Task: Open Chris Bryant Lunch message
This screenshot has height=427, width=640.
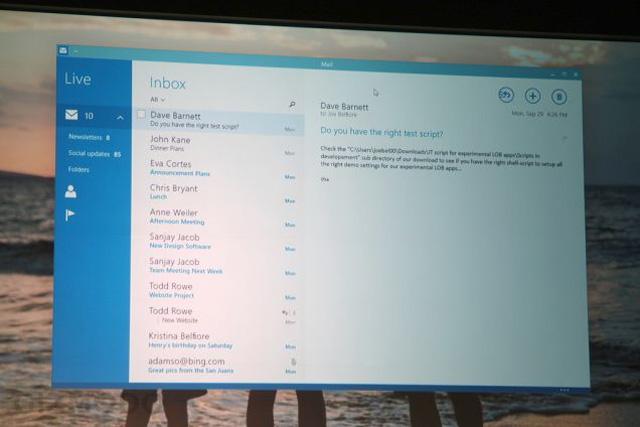Action: (x=218, y=193)
